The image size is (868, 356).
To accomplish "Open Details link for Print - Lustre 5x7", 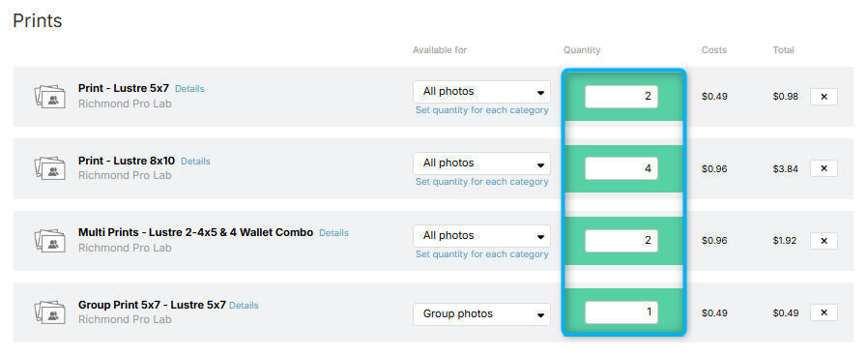I will 189,89.
